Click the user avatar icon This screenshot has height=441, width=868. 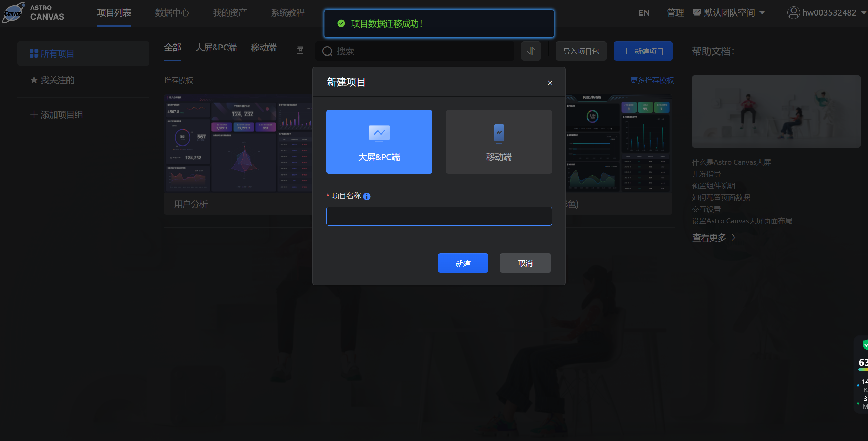[793, 13]
